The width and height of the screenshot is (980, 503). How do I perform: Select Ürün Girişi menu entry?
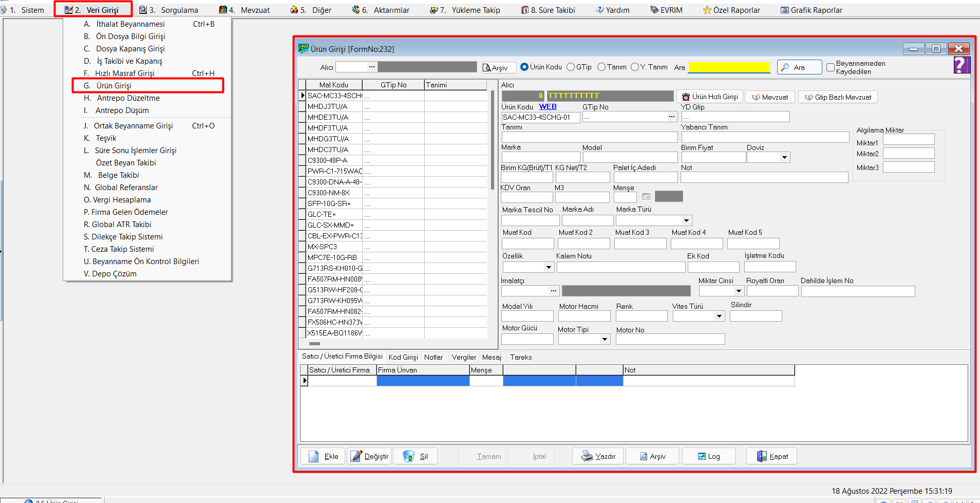[x=147, y=85]
